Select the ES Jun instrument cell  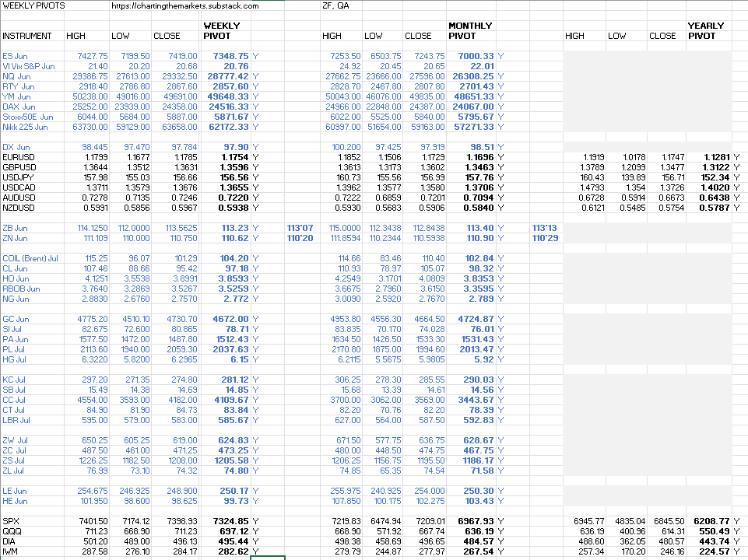[15, 56]
